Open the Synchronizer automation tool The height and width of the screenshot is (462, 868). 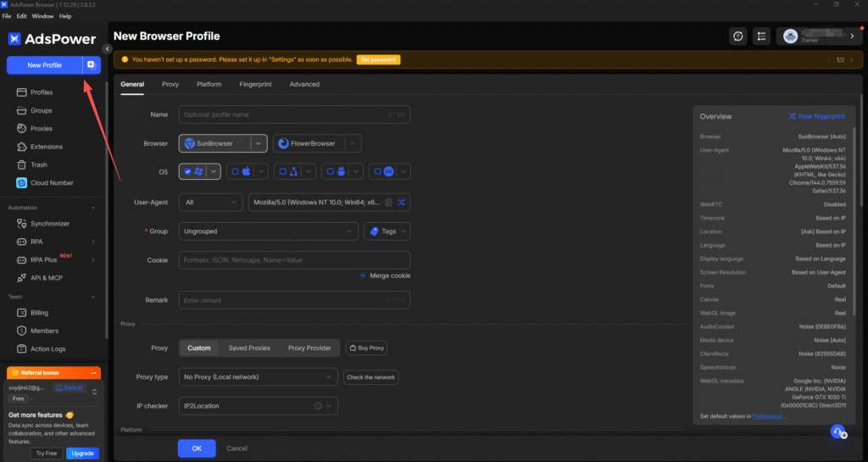[49, 224]
